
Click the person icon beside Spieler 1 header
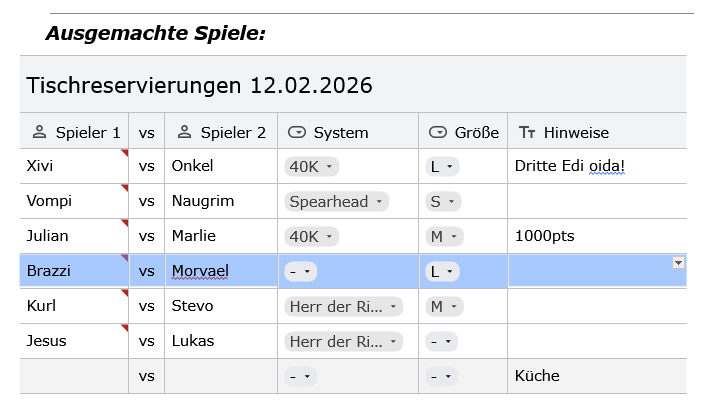pos(40,132)
